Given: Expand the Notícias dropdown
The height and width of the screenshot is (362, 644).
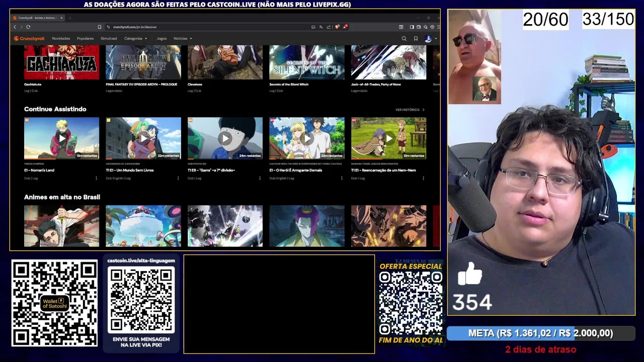Looking at the screenshot, I should pos(183,38).
